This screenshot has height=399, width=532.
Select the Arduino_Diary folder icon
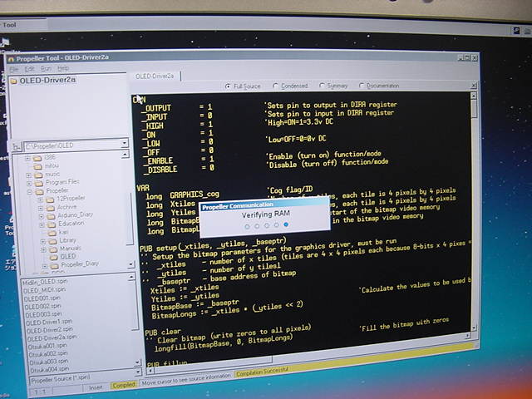coord(51,216)
